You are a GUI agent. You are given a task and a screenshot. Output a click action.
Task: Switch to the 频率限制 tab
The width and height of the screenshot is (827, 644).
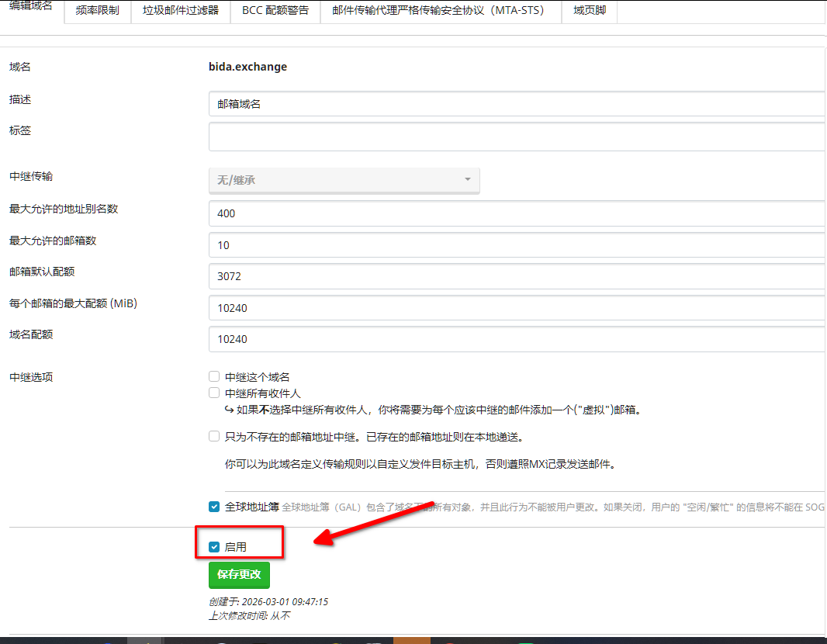point(98,11)
